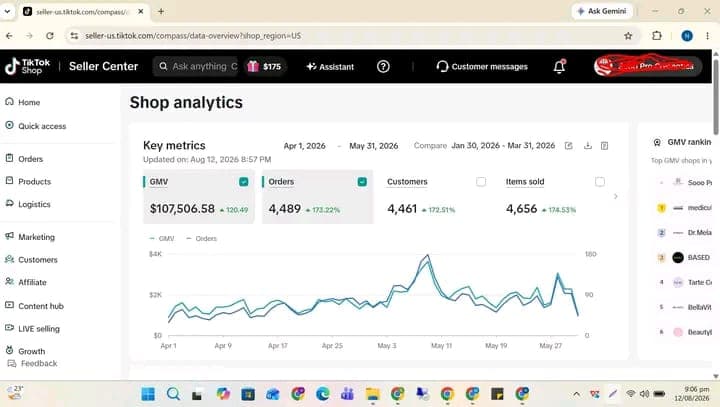Go back in browser history
Image resolution: width=720 pixels, height=407 pixels.
[x=9, y=36]
